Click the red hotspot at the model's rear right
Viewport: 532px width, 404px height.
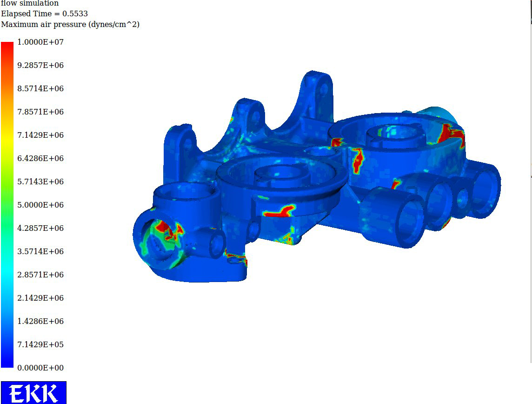point(451,134)
